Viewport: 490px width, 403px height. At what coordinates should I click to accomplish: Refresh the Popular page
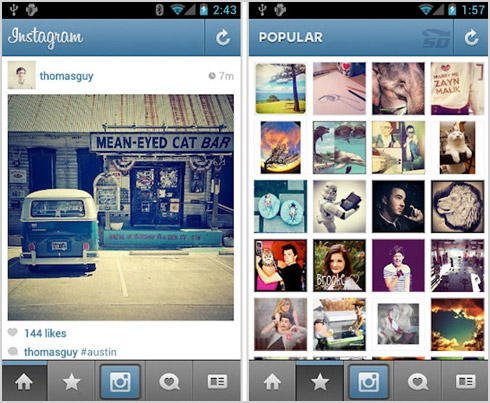point(471,37)
